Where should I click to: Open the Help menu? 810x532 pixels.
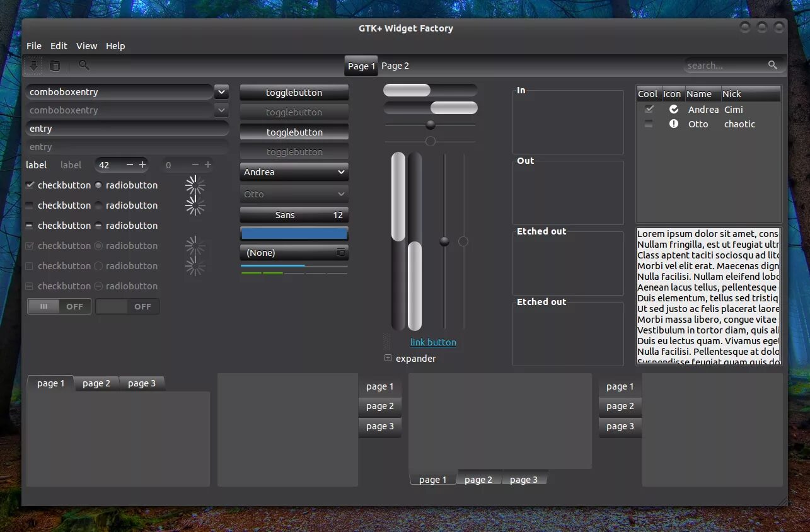click(115, 46)
